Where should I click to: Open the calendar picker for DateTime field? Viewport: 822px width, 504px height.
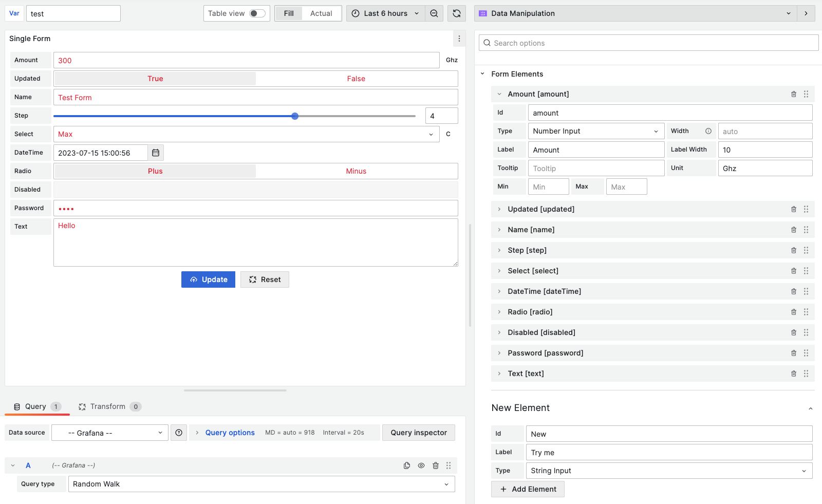[x=156, y=152]
